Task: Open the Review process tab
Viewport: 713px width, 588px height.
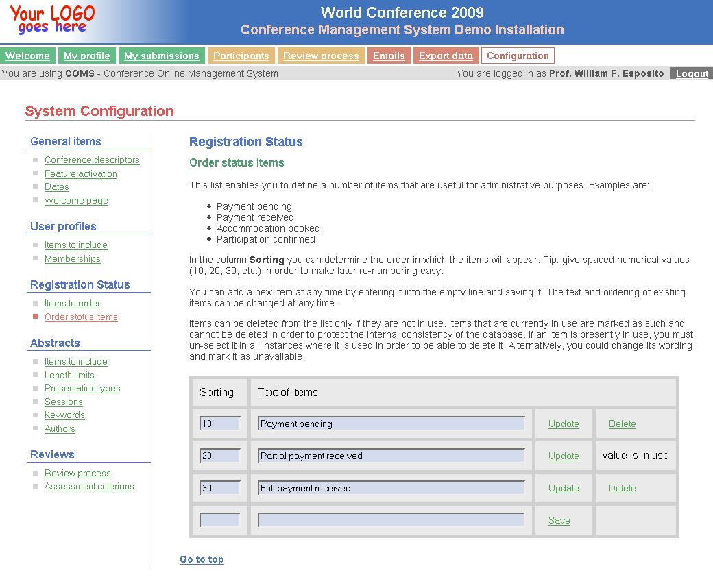Action: coord(321,56)
